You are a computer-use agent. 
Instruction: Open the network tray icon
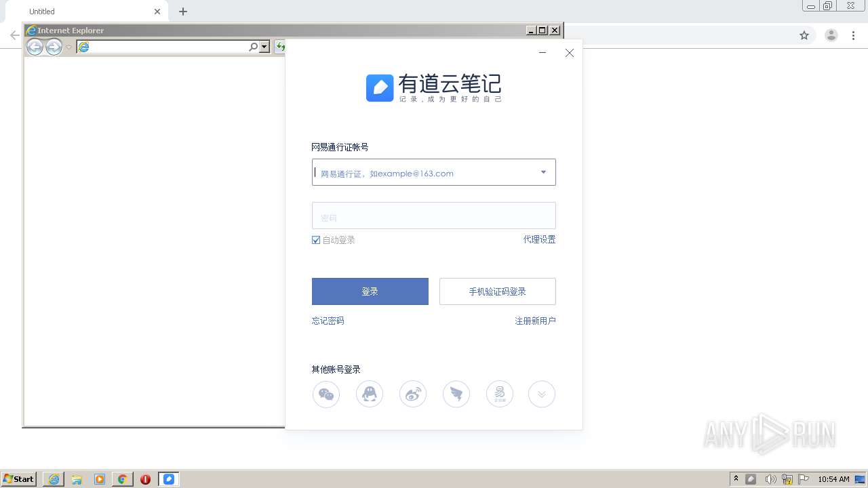tap(787, 479)
